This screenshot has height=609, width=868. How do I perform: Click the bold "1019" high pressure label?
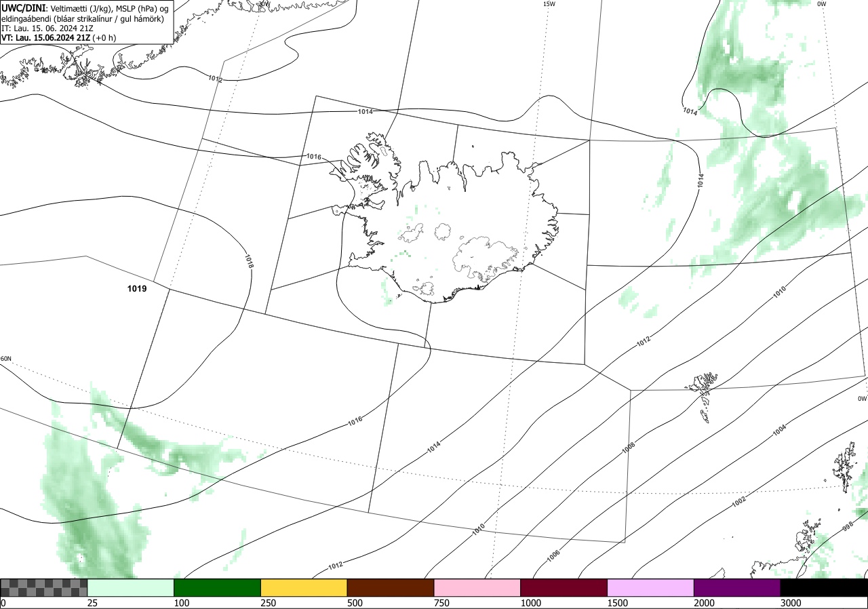point(137,289)
